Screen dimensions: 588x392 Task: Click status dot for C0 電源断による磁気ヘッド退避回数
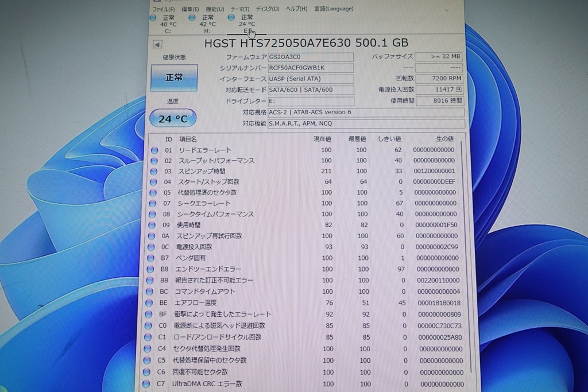click(148, 325)
